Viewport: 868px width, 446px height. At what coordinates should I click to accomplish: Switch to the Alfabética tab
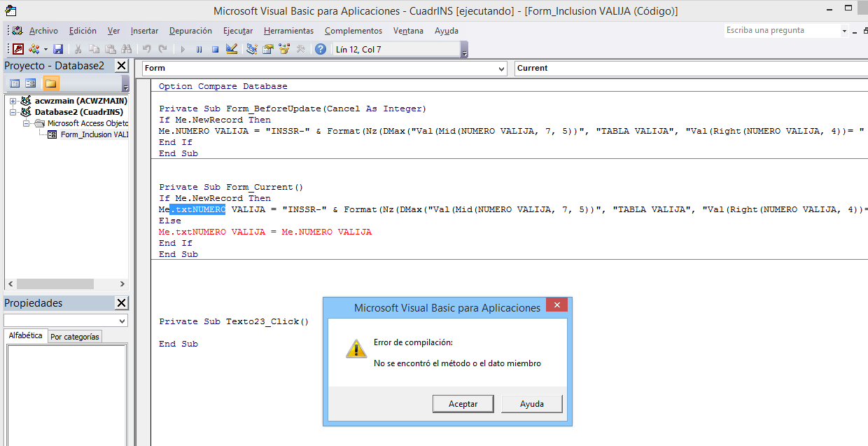26,336
